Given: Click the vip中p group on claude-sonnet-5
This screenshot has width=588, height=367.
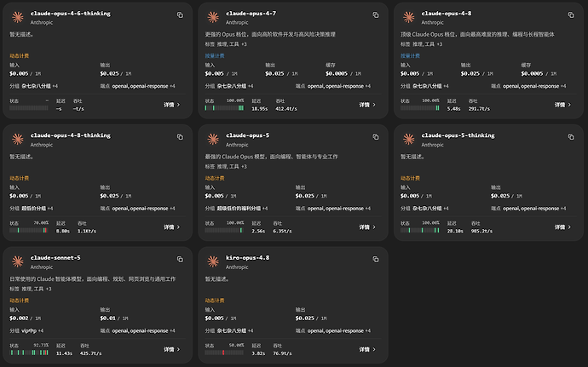Looking at the screenshot, I should pos(29,331).
